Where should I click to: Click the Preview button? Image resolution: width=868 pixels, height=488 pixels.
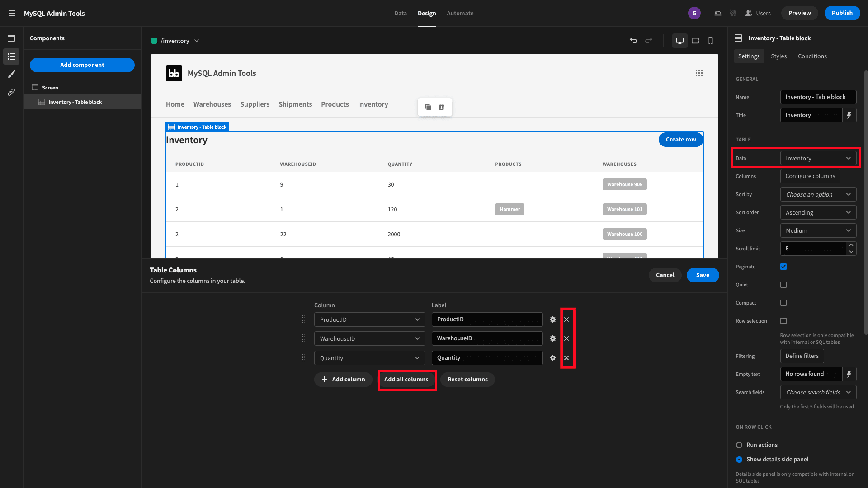point(799,13)
